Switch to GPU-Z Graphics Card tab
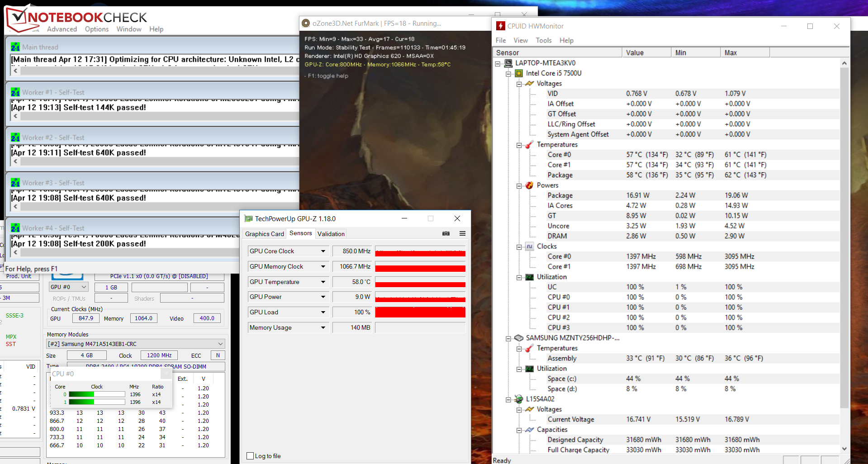The width and height of the screenshot is (868, 464). pyautogui.click(x=265, y=234)
